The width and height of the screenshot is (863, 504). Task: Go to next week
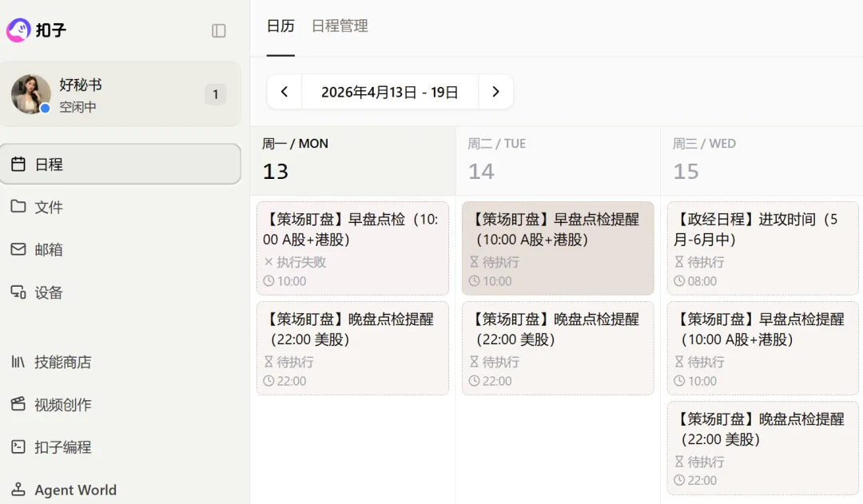495,92
